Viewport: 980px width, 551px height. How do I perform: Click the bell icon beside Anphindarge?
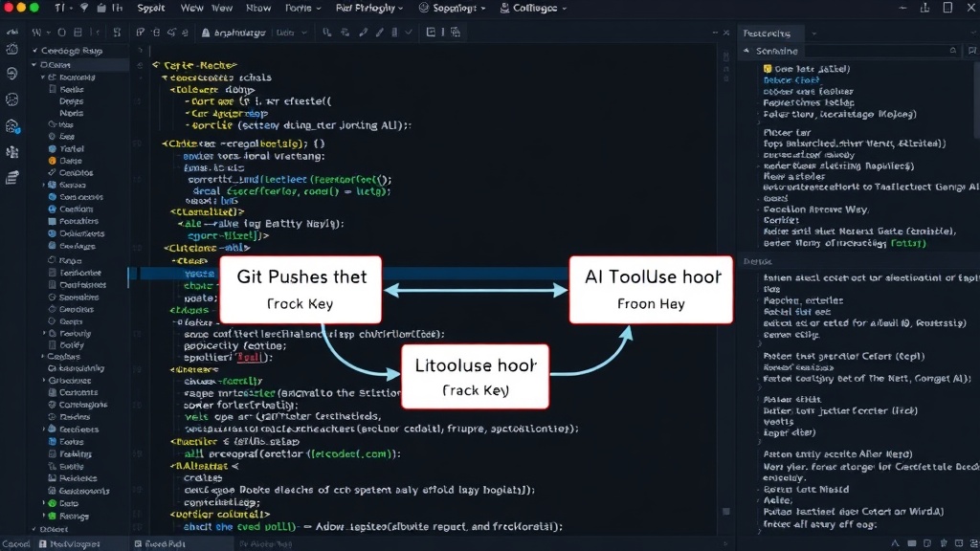(x=206, y=33)
